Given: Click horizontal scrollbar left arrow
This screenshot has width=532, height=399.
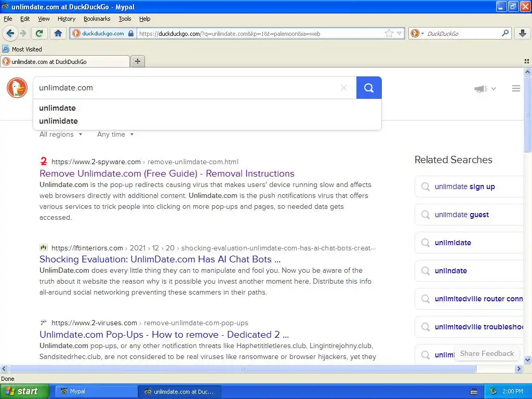Looking at the screenshot, I should tap(4, 368).
